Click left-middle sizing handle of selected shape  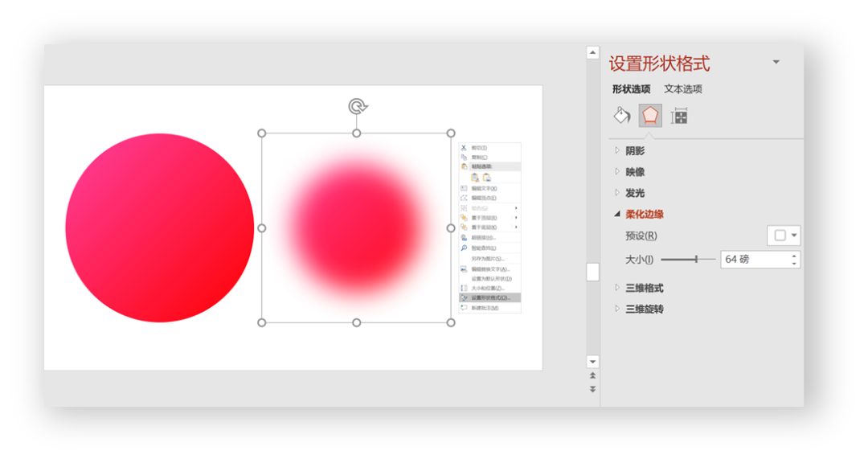(262, 227)
